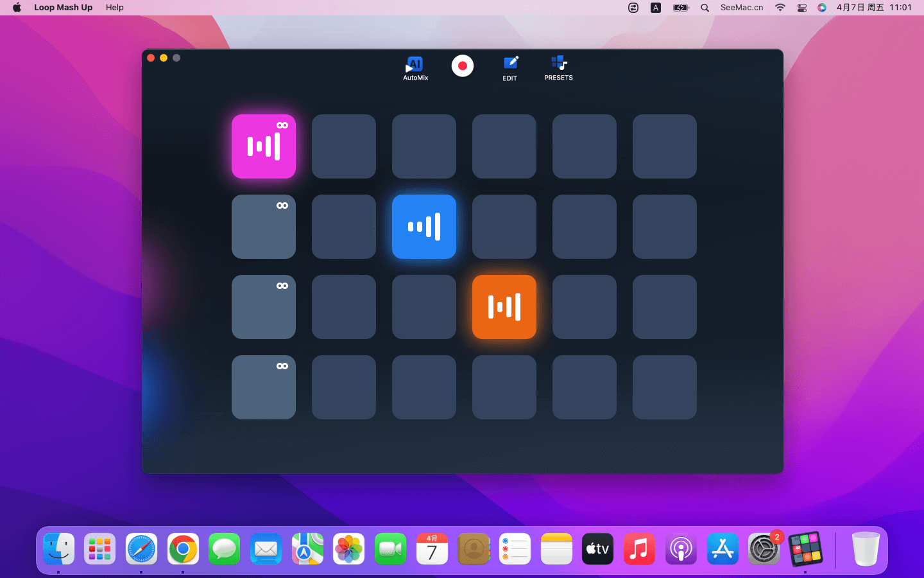Click the loop infinity icon on pink pad
The height and width of the screenshot is (578, 924).
pos(282,125)
